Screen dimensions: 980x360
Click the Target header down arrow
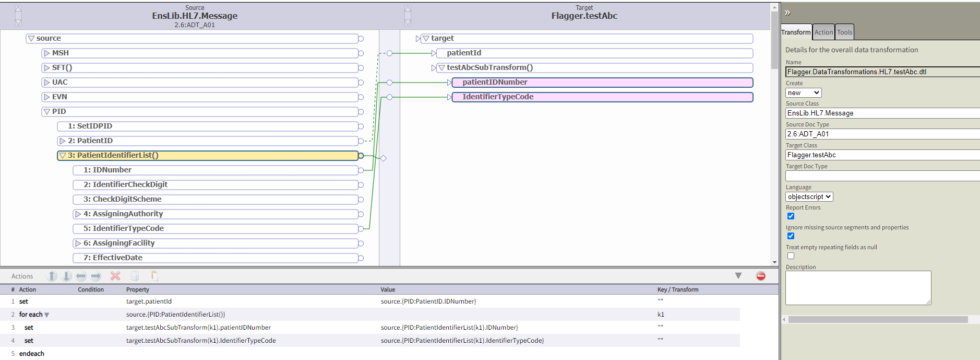point(408,22)
